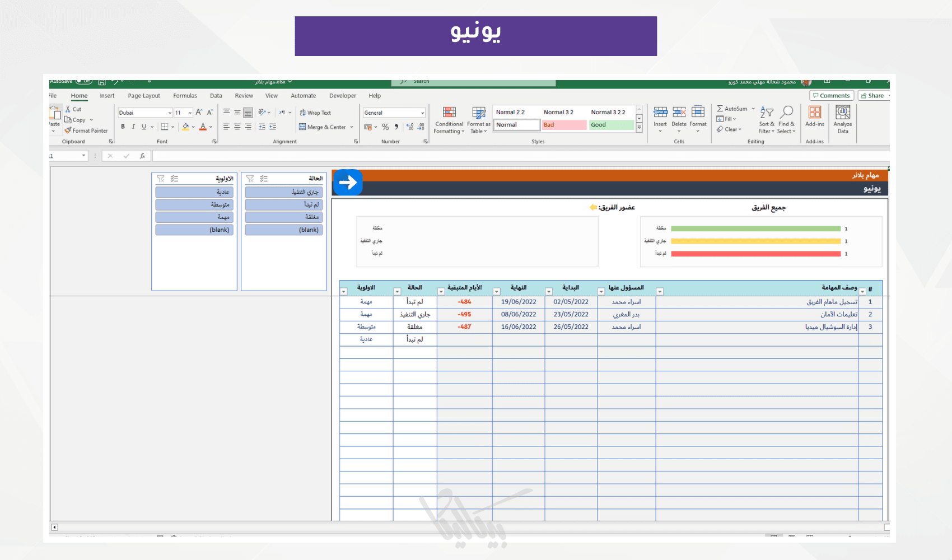This screenshot has width=952, height=560.
Task: Toggle multi-select on الاولوية slicer
Action: (x=174, y=179)
